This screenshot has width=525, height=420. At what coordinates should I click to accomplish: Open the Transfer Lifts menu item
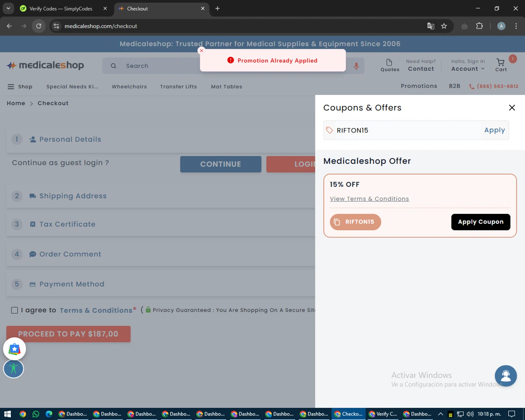(x=178, y=86)
